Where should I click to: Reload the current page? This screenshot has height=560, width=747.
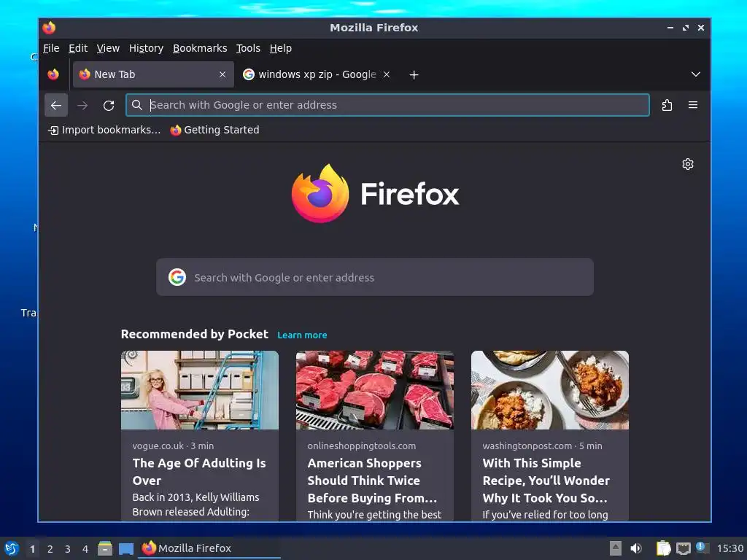[109, 105]
